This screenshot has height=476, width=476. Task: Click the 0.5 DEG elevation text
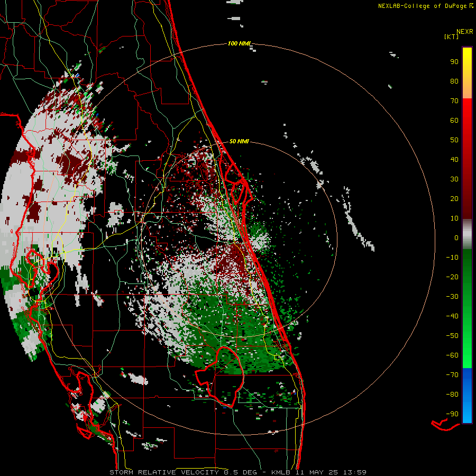coord(240,472)
